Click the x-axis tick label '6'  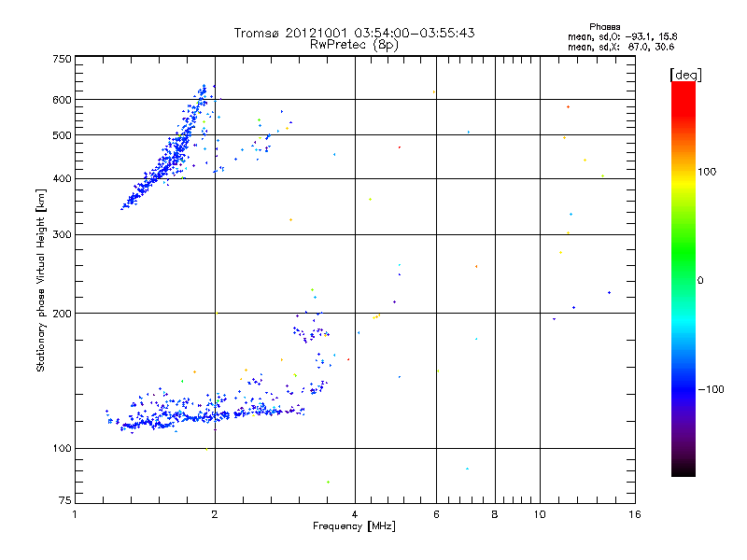[436, 514]
